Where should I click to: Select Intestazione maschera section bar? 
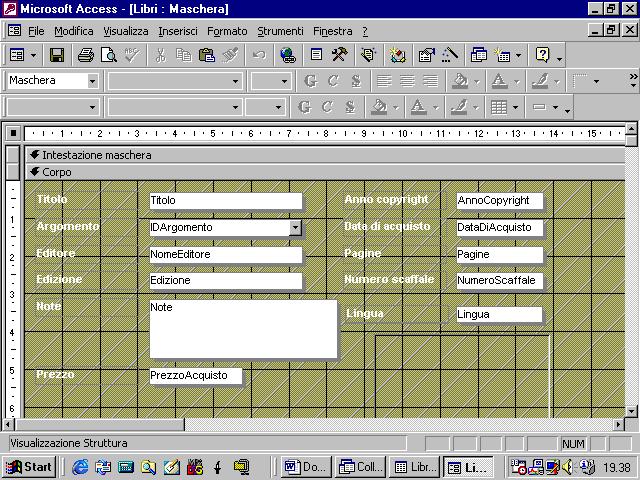(325, 155)
